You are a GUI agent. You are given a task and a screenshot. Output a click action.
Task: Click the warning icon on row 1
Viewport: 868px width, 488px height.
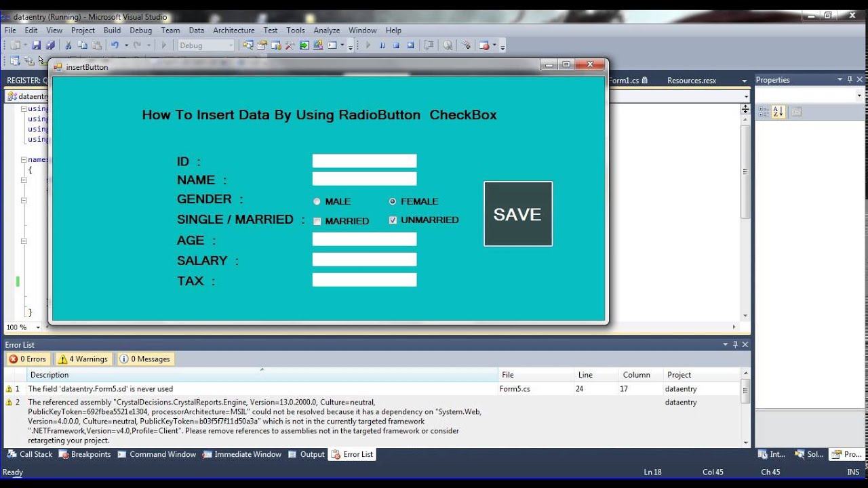9,389
